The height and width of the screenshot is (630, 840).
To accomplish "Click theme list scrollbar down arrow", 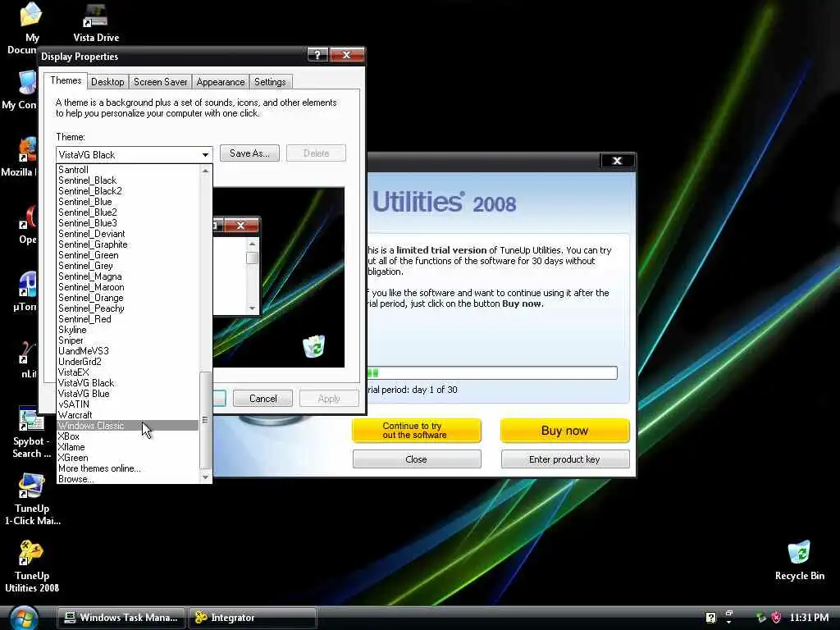I will [x=205, y=477].
